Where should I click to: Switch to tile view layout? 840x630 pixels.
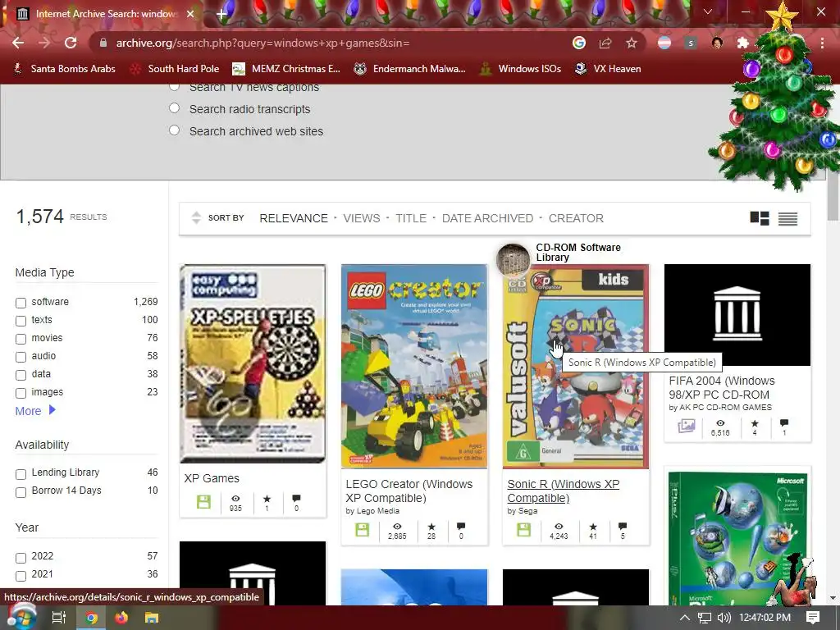pyautogui.click(x=759, y=218)
